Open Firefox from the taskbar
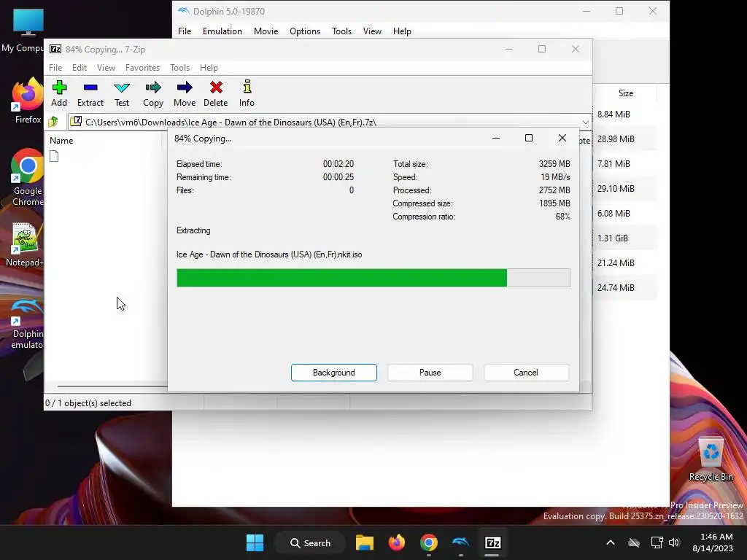Image resolution: width=747 pixels, height=560 pixels. (x=396, y=542)
